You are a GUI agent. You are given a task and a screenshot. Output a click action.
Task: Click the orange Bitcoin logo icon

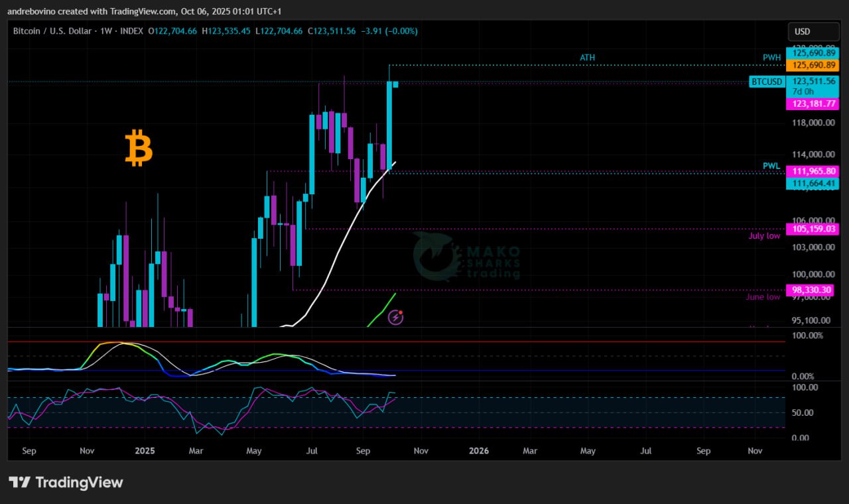[139, 148]
